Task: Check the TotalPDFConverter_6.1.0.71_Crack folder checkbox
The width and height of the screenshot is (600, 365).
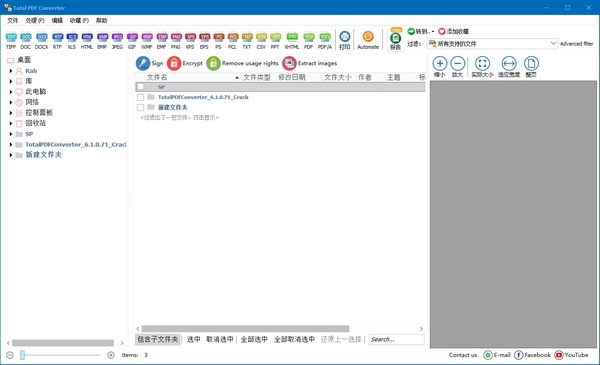Action: click(140, 97)
